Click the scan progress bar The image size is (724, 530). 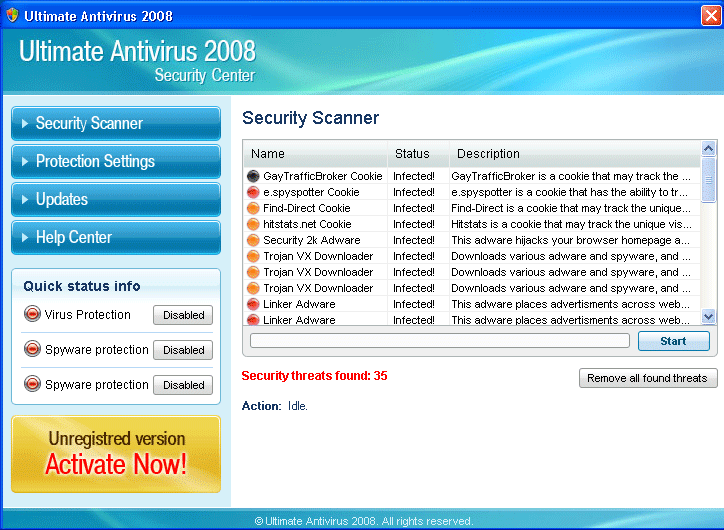pyautogui.click(x=440, y=341)
